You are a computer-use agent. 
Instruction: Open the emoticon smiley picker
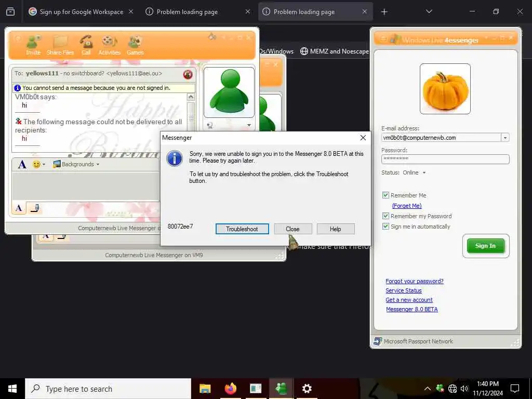tap(36, 164)
